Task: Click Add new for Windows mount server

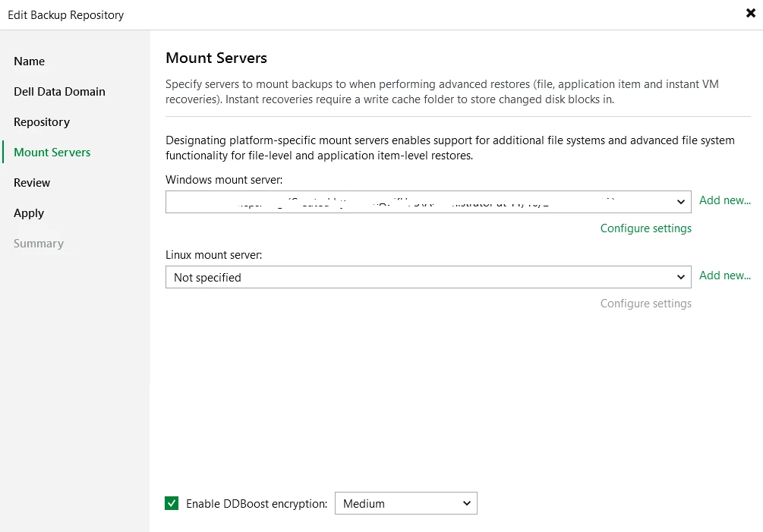Action: 724,200
